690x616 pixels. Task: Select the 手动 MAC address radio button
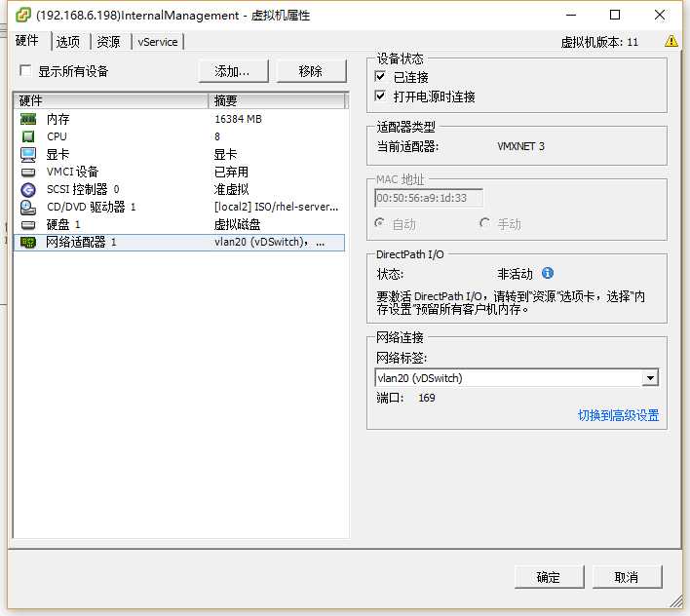coord(485,223)
